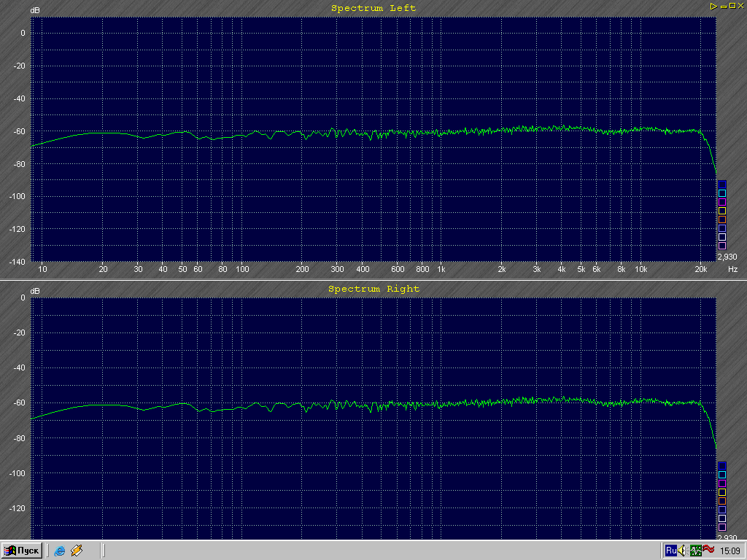The width and height of the screenshot is (747, 560).
Task: Toggle the cyan trace box in Spectrum Right
Action: coord(722,475)
